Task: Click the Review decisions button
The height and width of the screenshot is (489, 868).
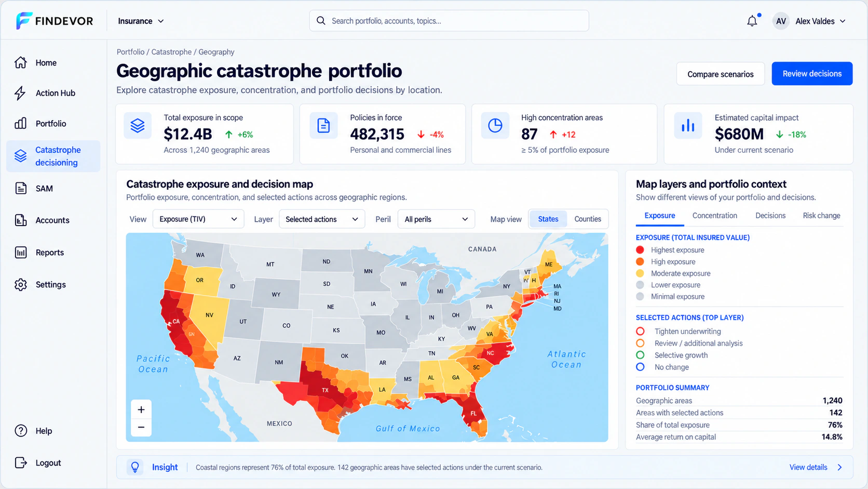Action: [812, 74]
